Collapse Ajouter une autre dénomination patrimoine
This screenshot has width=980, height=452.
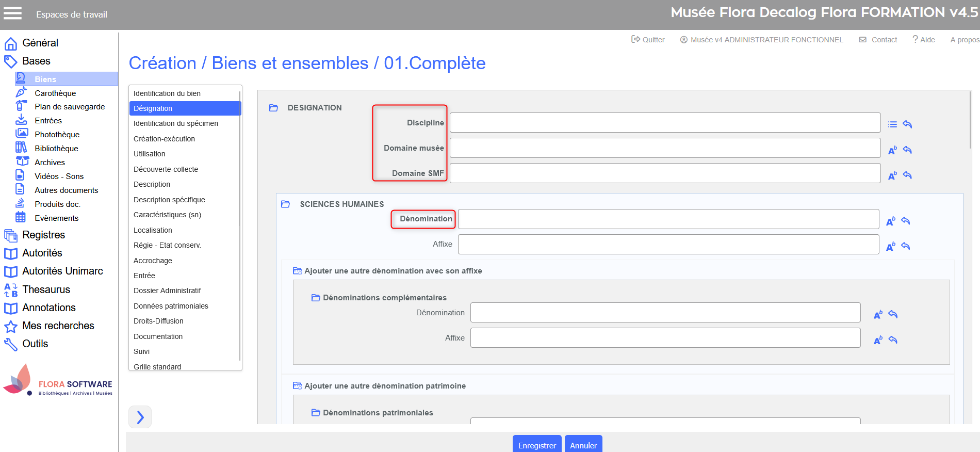(297, 386)
